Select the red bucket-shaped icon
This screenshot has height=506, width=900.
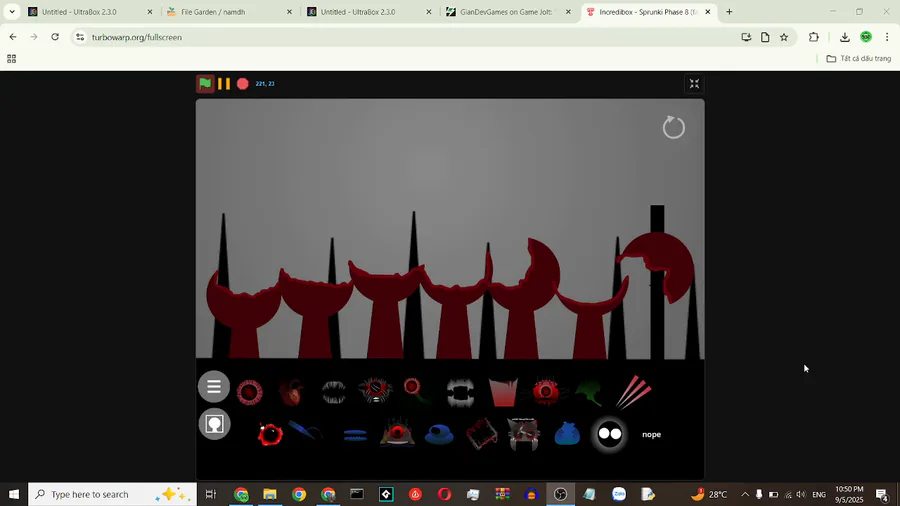(503, 392)
